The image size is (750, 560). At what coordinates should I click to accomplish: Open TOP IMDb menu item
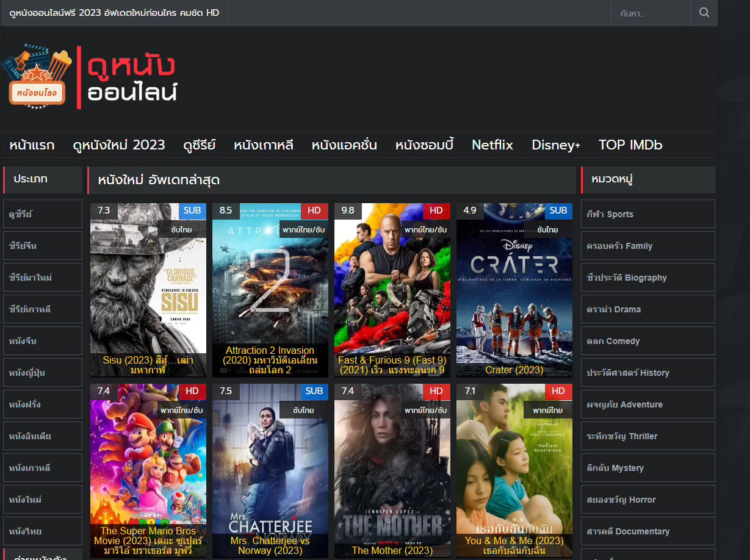coord(630,145)
